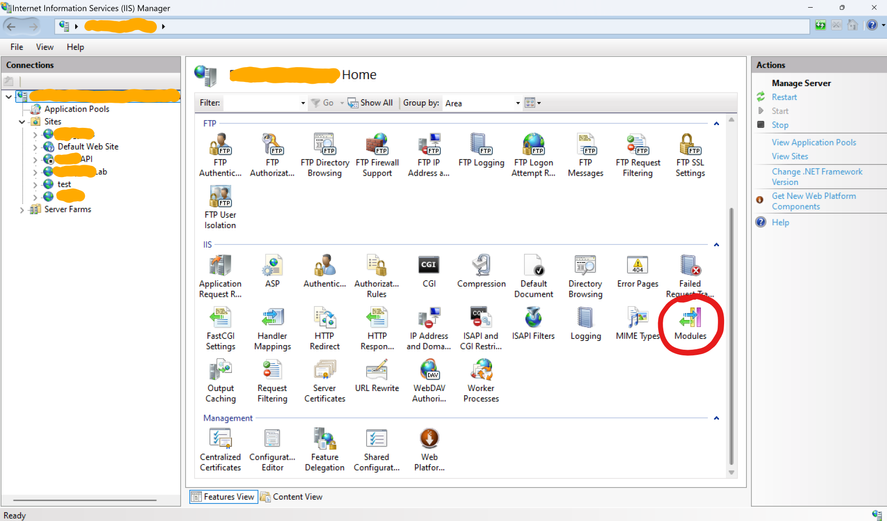This screenshot has width=887, height=521.
Task: Open FTP SSL Settings
Action: [x=690, y=155]
